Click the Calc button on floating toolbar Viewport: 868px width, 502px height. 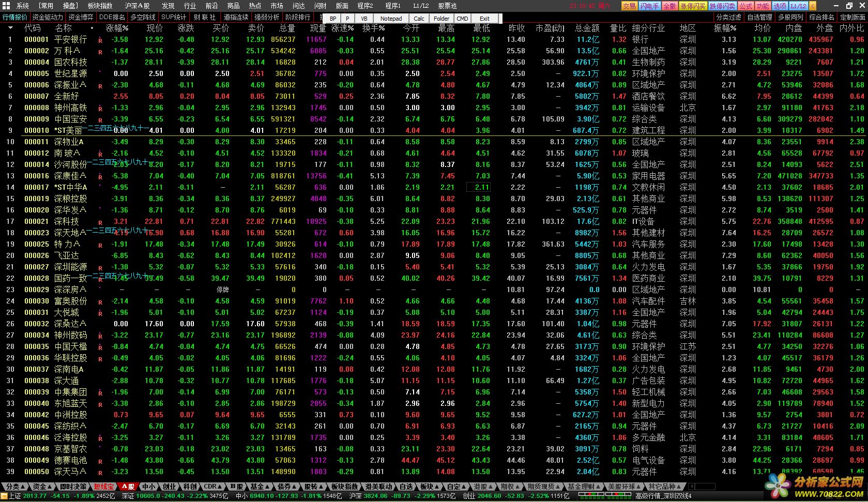coord(419,19)
